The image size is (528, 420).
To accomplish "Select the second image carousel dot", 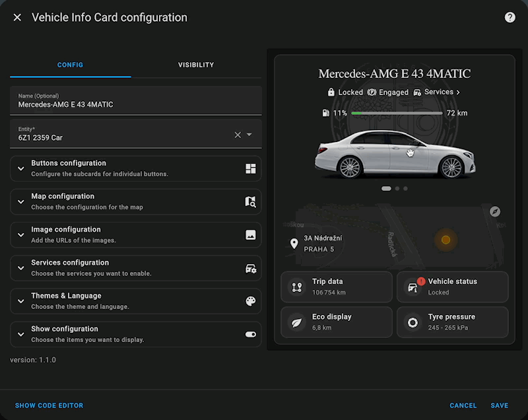I will 397,189.
